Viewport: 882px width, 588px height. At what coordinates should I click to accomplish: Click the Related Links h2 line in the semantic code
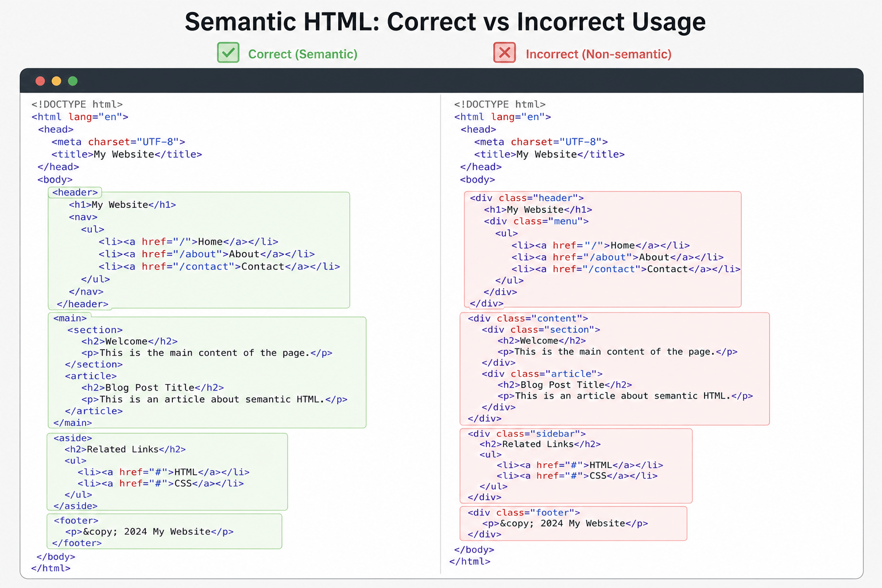click(125, 449)
